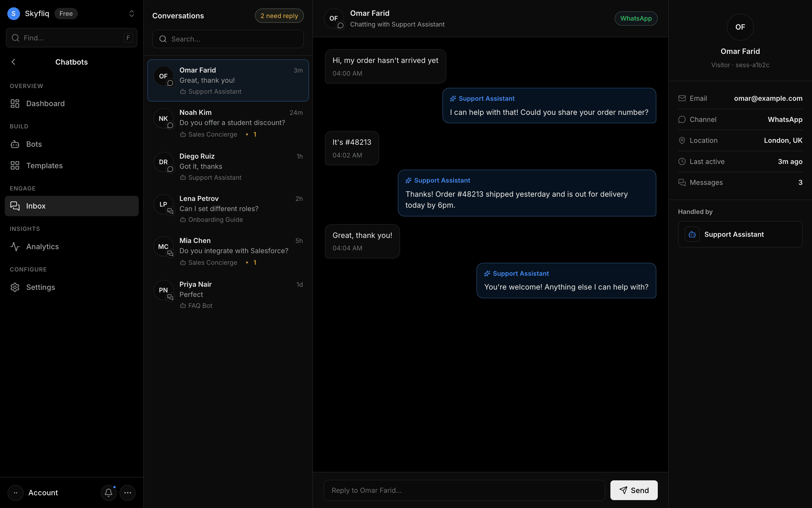Click Omar Farid's avatar in the chat header

tap(334, 18)
